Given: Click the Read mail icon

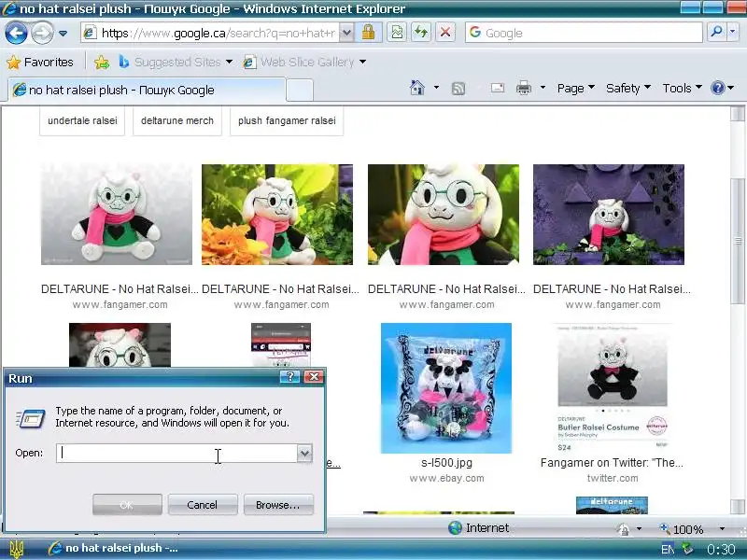Looking at the screenshot, I should [x=498, y=88].
